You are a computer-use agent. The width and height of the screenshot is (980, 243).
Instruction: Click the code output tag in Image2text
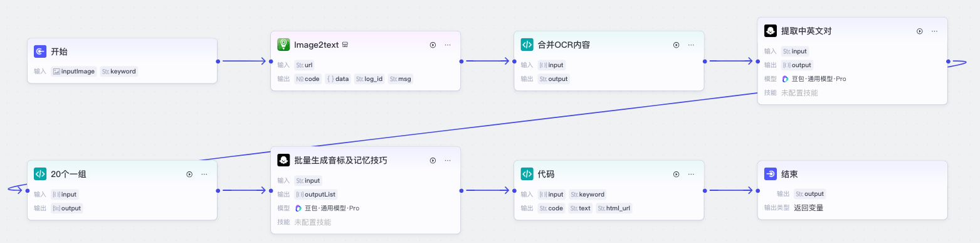coord(308,78)
